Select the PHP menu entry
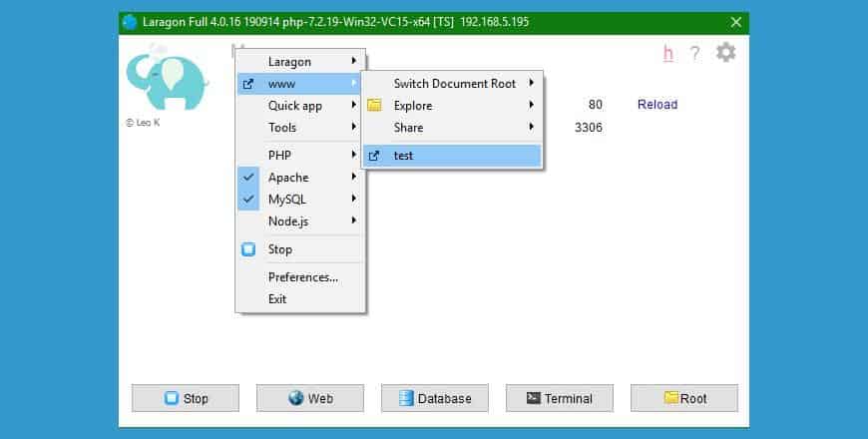This screenshot has width=868, height=439. point(300,156)
